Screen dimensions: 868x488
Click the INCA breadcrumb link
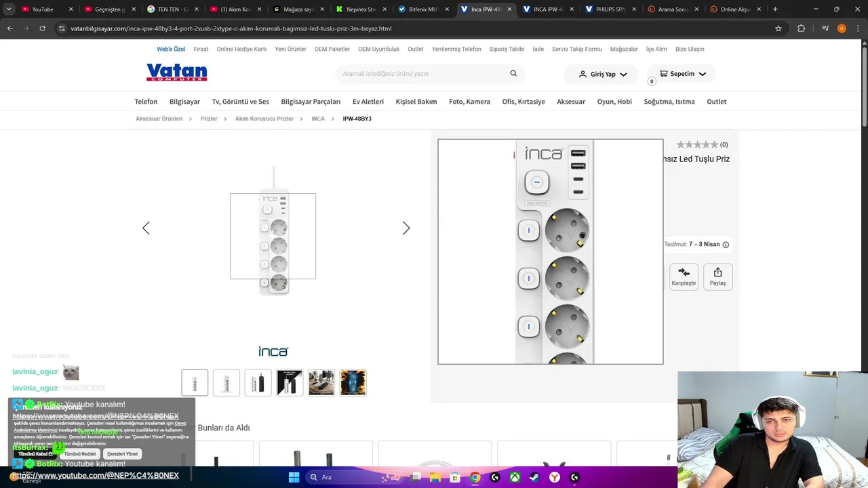(x=318, y=119)
